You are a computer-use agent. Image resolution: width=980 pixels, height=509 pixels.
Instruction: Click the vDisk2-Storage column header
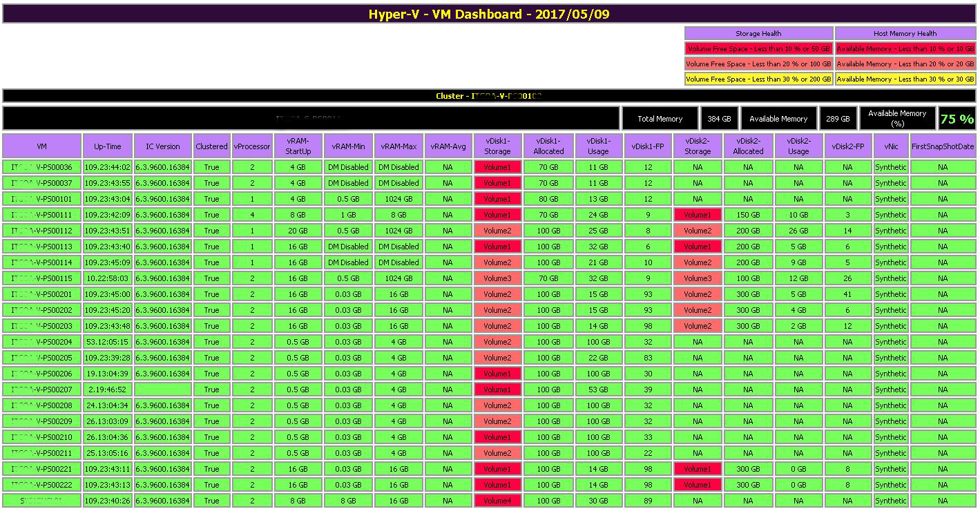[698, 146]
